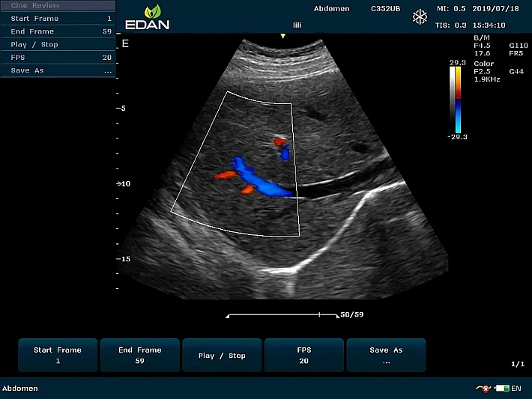
Task: Click the 29.3 velocity scale maximum
Action: 457,63
